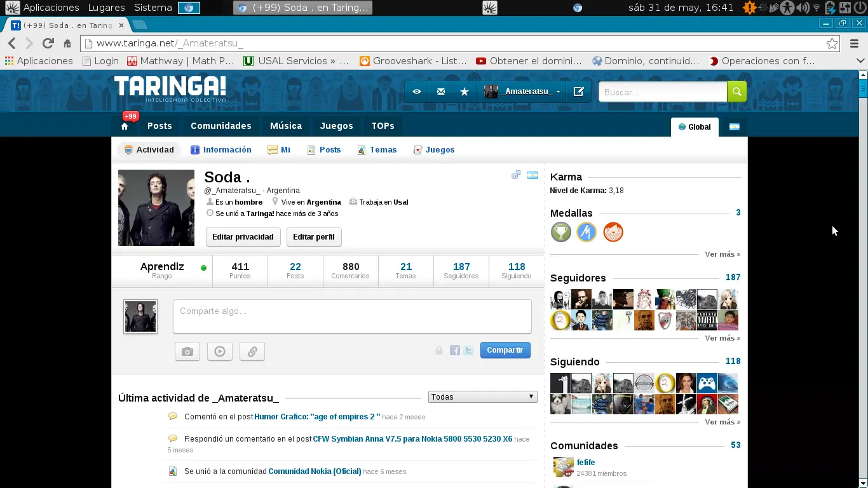The width and height of the screenshot is (868, 488).
Task: Go to Comunidades in the nav bar
Action: tap(221, 126)
